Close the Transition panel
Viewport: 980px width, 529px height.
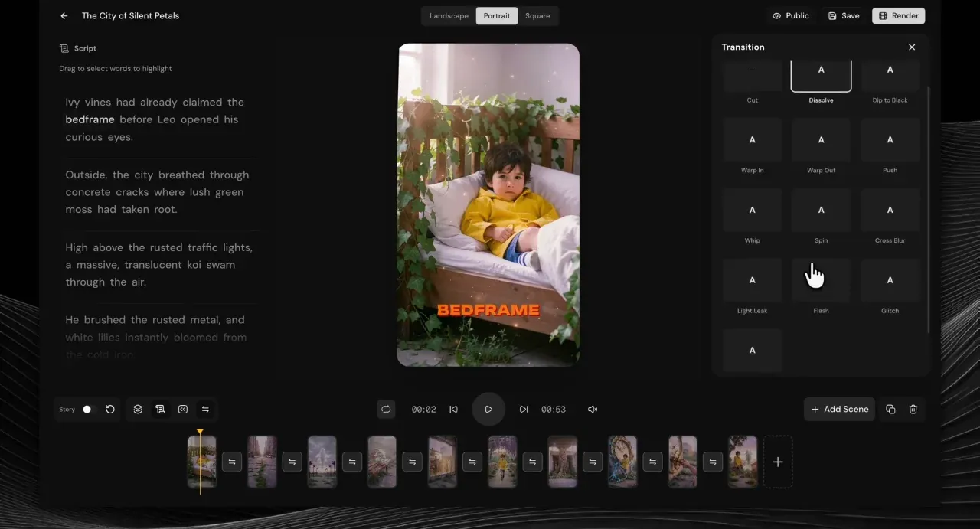pos(912,47)
